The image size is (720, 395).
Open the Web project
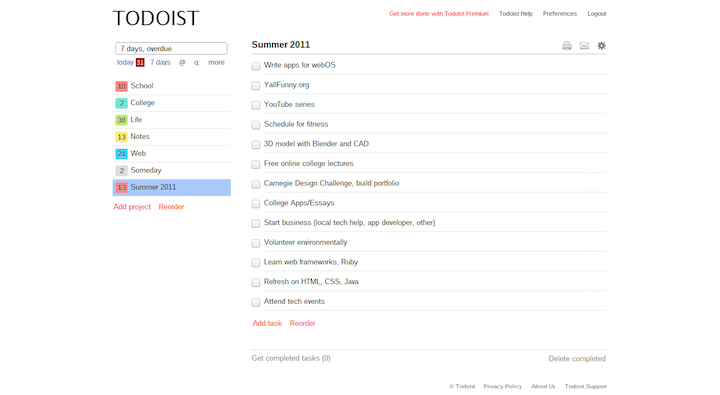click(x=172, y=154)
